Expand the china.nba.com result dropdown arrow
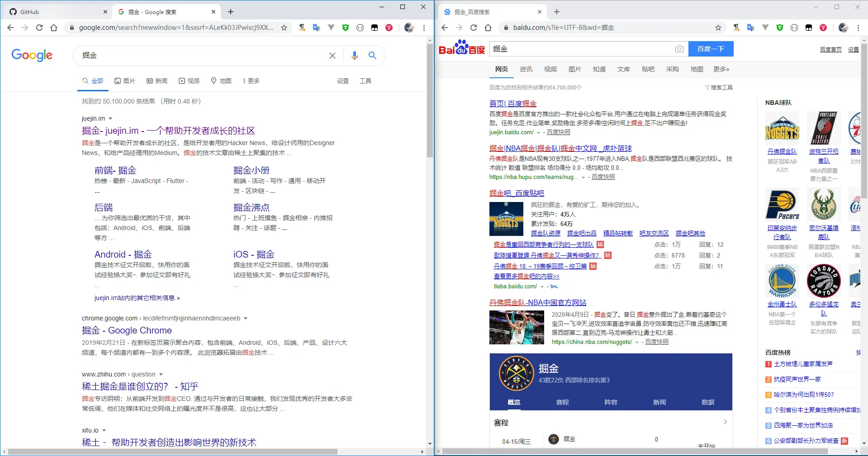Screen dimensions: 868x456 [637, 343]
